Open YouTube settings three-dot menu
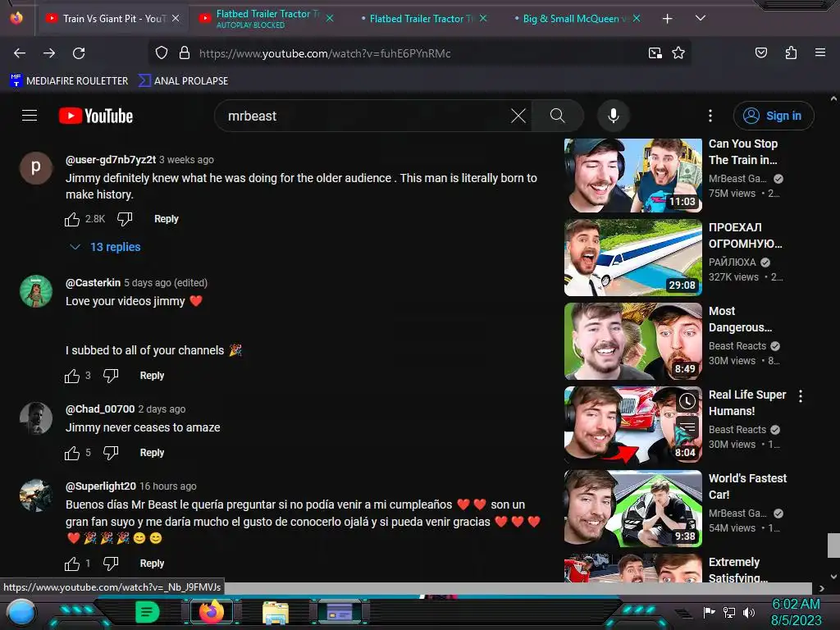840x630 pixels. pyautogui.click(x=710, y=116)
